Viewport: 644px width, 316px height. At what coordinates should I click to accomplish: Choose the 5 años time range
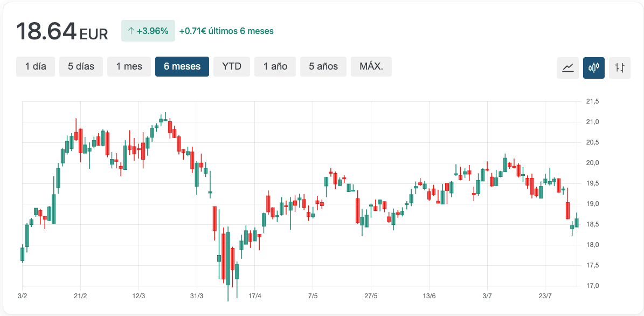click(x=323, y=66)
